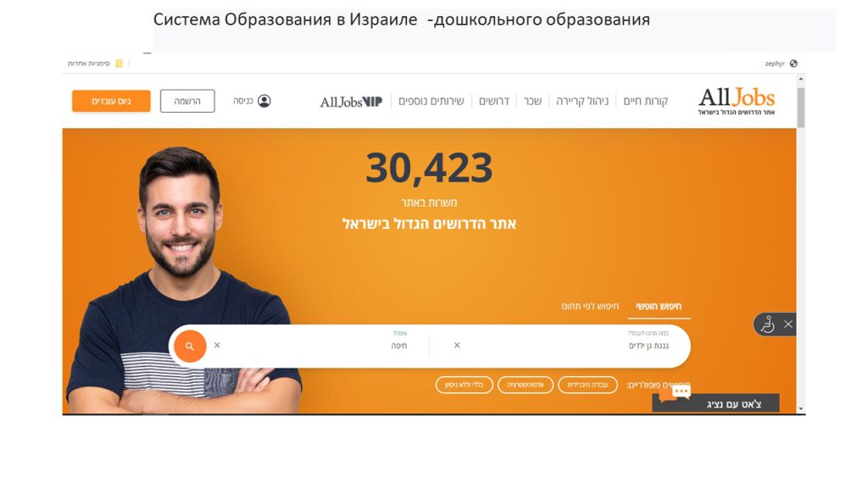This screenshot has width=868, height=488.
Task: Clear the חיפה location field with X
Action: (x=217, y=346)
